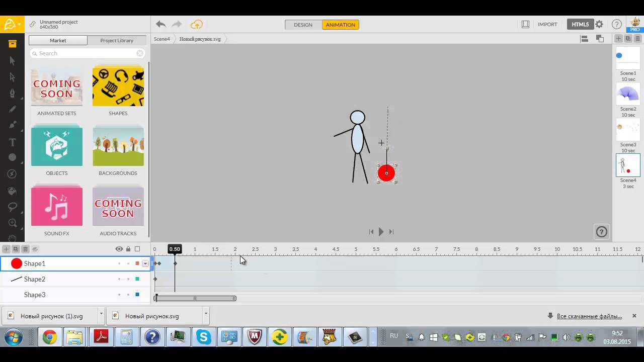The width and height of the screenshot is (644, 362).
Task: Click the arrange layers icon
Action: pyautogui.click(x=600, y=38)
